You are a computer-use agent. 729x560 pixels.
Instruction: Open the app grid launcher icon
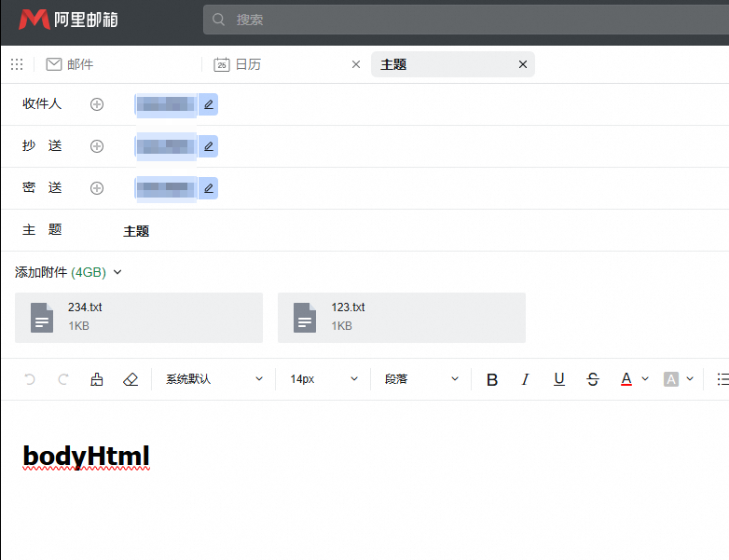point(17,64)
